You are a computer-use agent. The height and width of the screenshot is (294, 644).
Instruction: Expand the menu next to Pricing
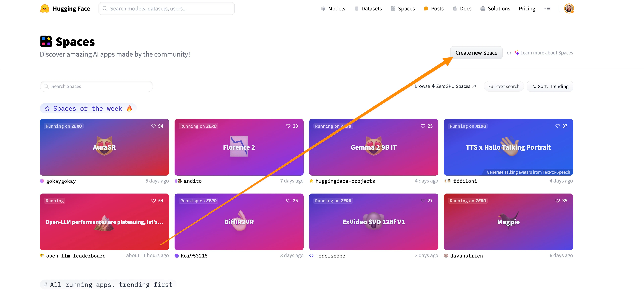pyautogui.click(x=547, y=8)
